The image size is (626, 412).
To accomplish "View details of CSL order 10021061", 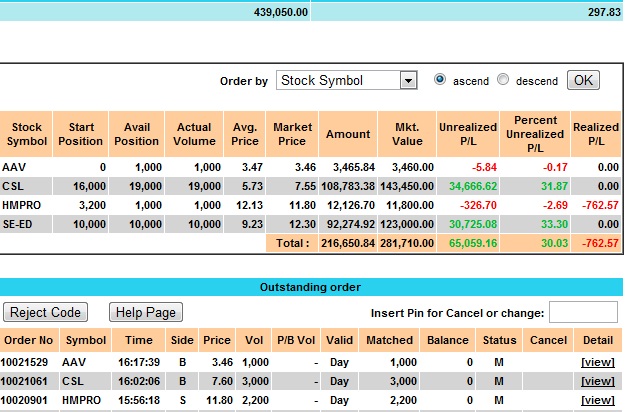I will tap(597, 381).
